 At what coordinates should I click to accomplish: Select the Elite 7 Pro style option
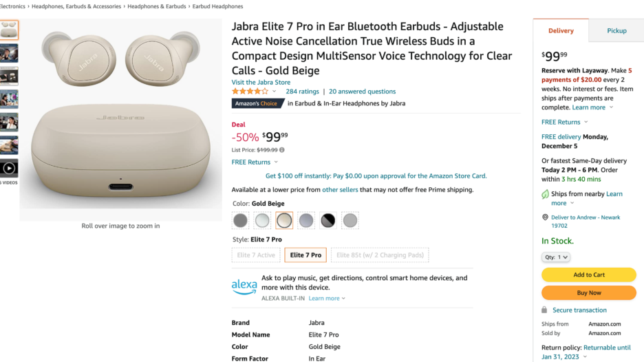pyautogui.click(x=305, y=255)
